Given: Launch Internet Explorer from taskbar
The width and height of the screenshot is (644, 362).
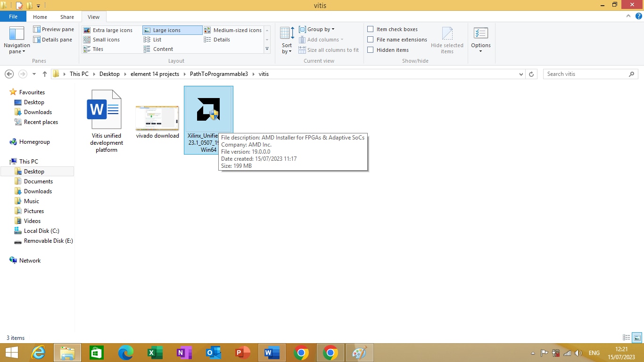Looking at the screenshot, I should coord(38,353).
